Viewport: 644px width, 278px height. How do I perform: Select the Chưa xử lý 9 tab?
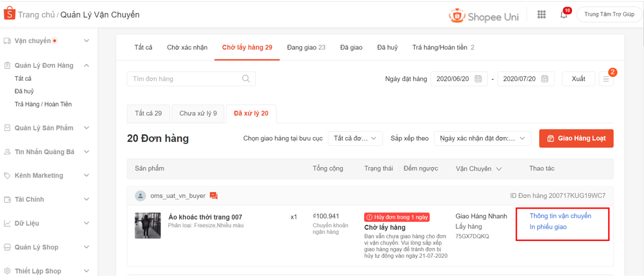click(x=198, y=114)
